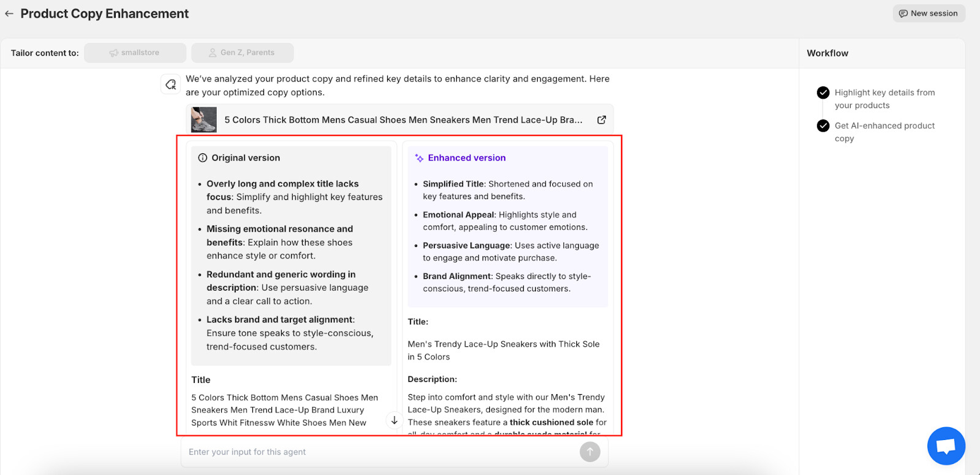This screenshot has width=980, height=475.
Task: Open the chat support bubble
Action: [x=946, y=446]
